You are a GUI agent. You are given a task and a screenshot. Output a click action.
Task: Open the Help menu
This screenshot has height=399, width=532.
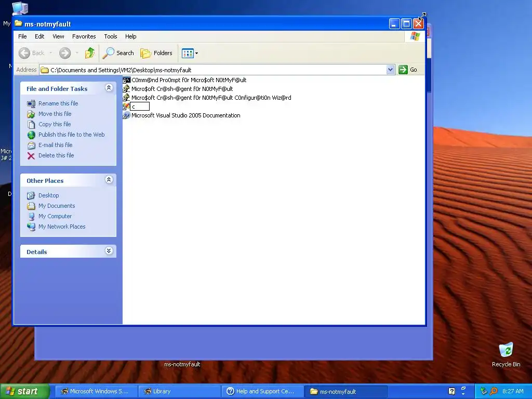click(130, 36)
